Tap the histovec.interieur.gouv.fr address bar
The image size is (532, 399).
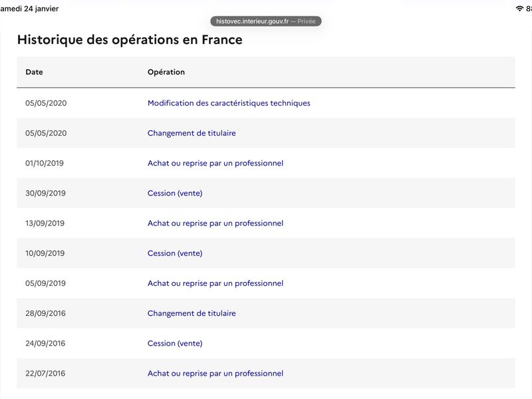(266, 21)
